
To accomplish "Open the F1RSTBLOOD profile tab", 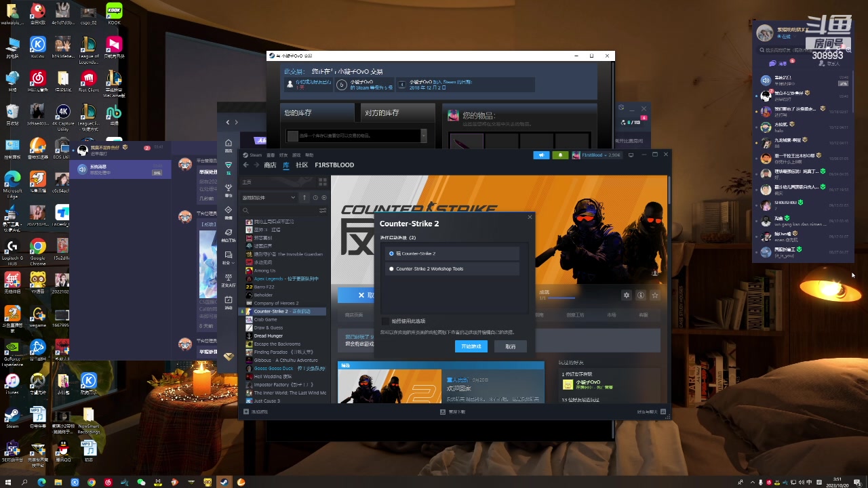I will [334, 165].
